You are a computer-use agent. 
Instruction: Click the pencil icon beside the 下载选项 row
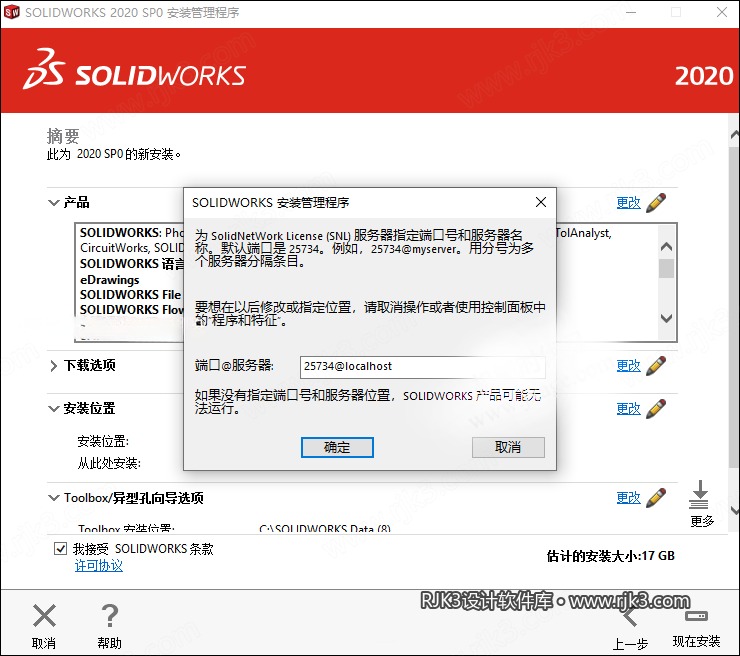pos(656,366)
